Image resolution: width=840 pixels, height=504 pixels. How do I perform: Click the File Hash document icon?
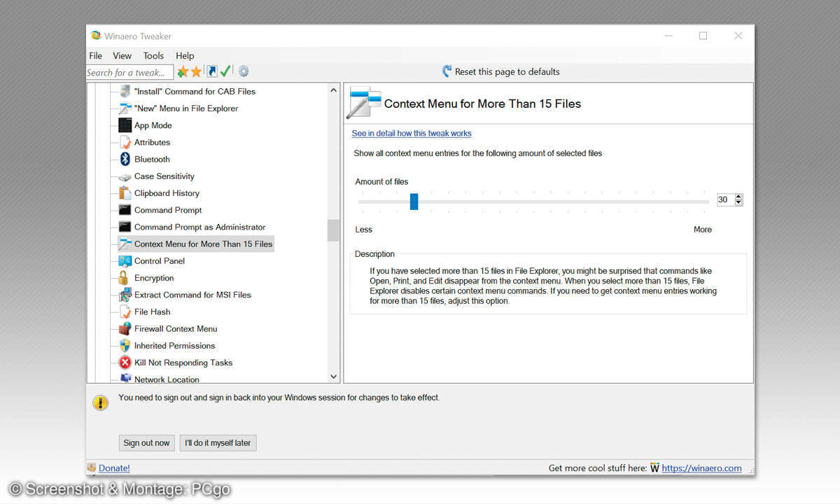tap(125, 311)
